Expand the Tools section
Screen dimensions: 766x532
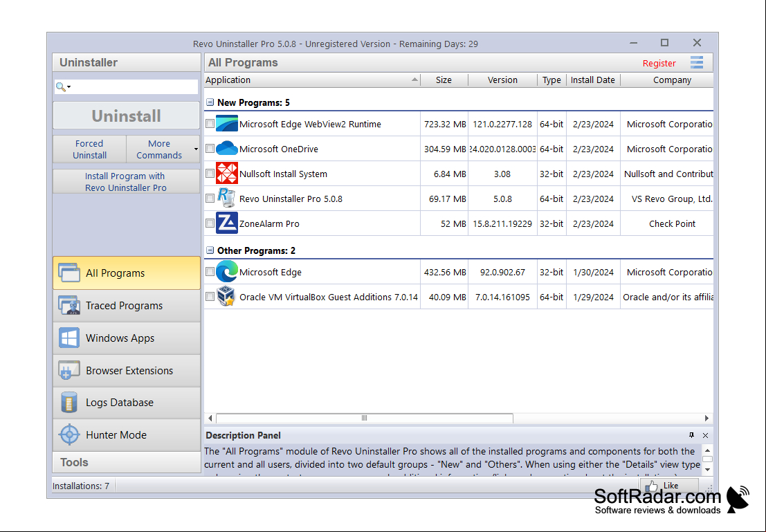[x=127, y=462]
